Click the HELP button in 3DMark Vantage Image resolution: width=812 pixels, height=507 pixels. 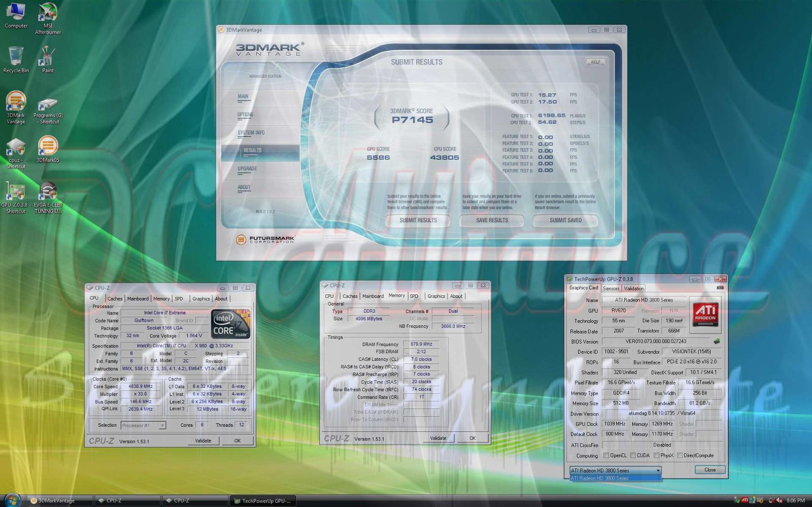coord(595,62)
